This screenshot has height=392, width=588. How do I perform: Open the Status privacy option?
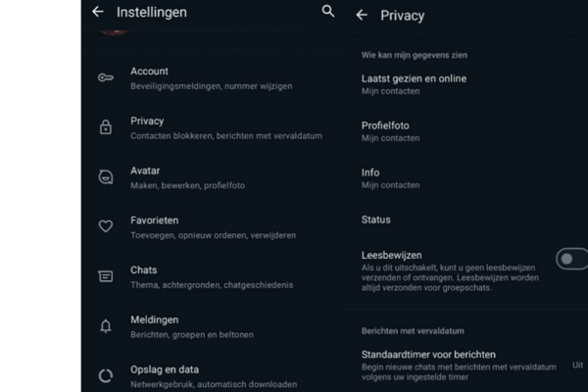376,220
